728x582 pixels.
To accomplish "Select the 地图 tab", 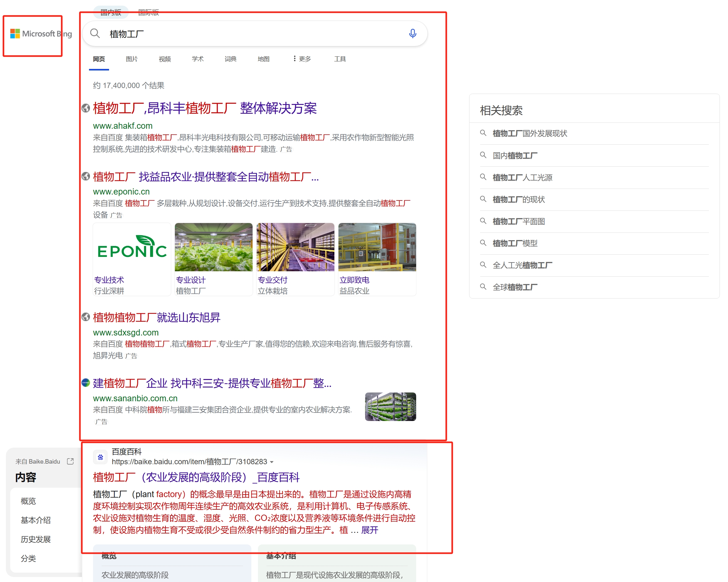I will 263,59.
